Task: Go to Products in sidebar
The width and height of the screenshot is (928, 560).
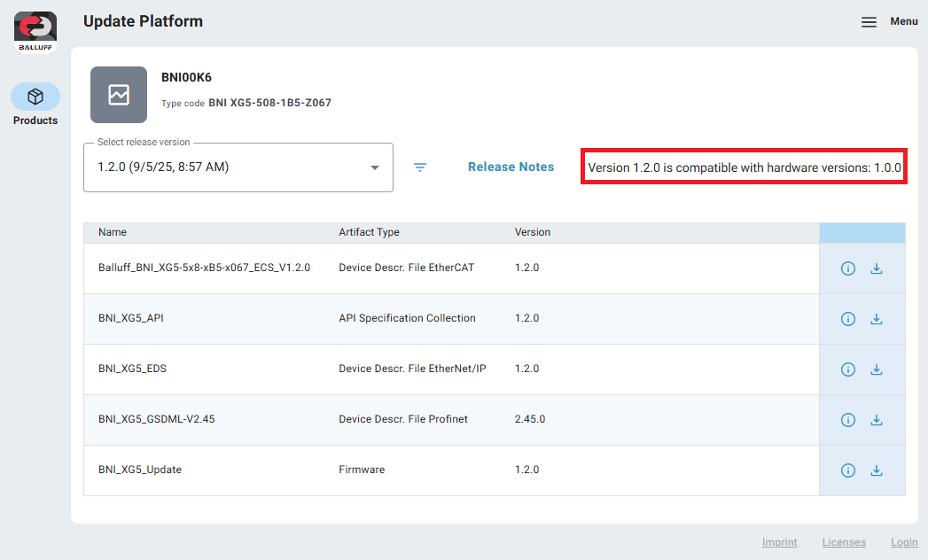Action: pyautogui.click(x=35, y=105)
